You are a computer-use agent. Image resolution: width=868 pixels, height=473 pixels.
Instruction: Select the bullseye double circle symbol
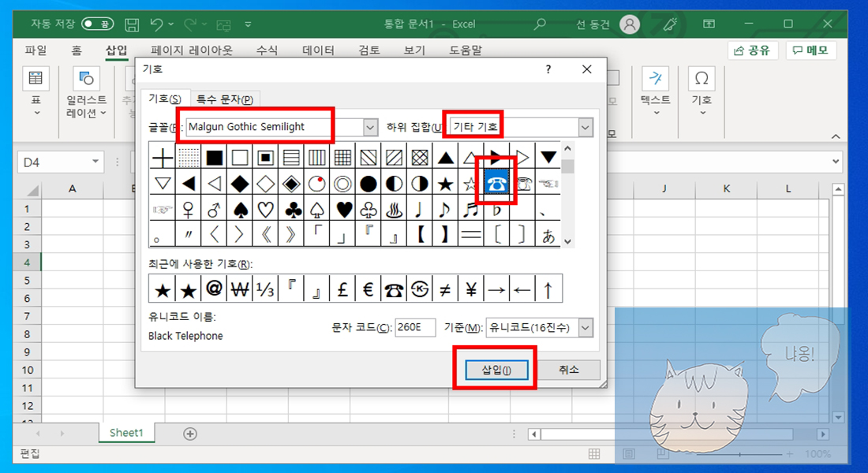tap(342, 184)
